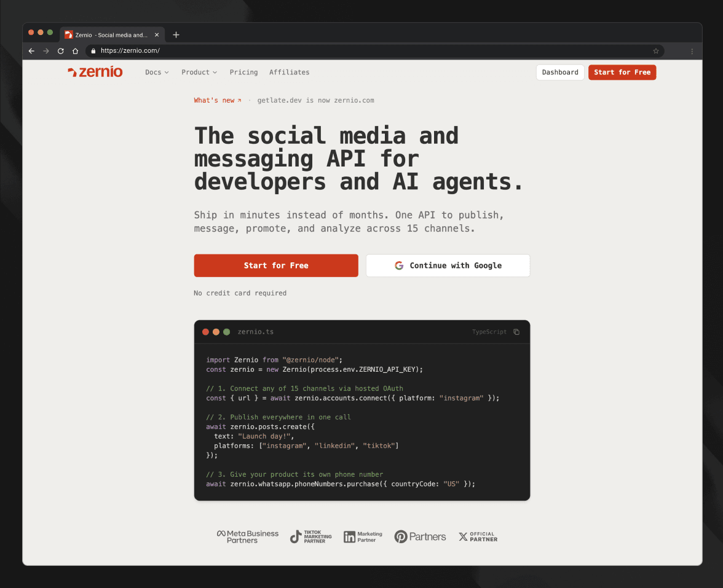The width and height of the screenshot is (723, 588).
Task: Click the code comment about hosted OAuth
Action: point(304,388)
